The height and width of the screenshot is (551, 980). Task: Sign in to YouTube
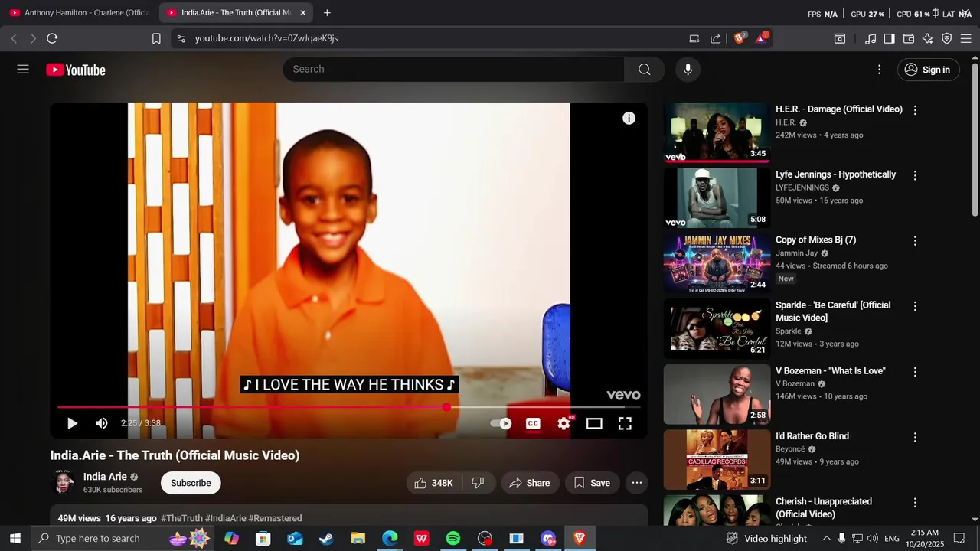pos(928,70)
